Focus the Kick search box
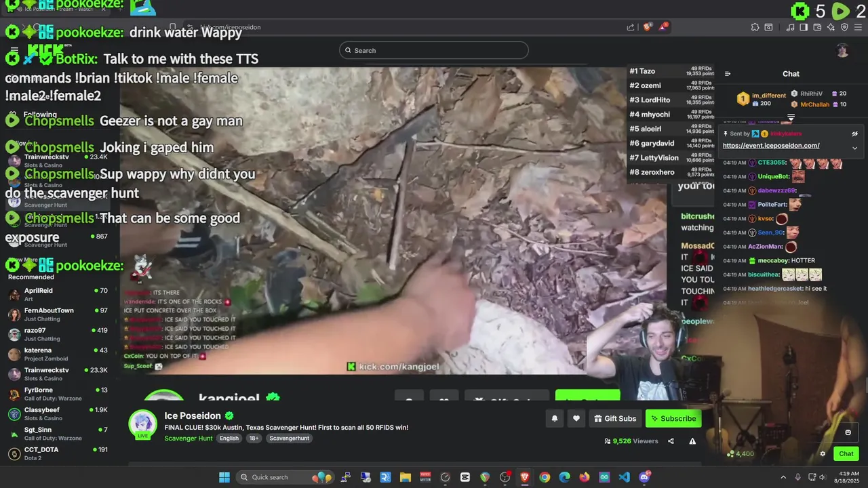Viewport: 868px width, 488px height. (x=434, y=50)
